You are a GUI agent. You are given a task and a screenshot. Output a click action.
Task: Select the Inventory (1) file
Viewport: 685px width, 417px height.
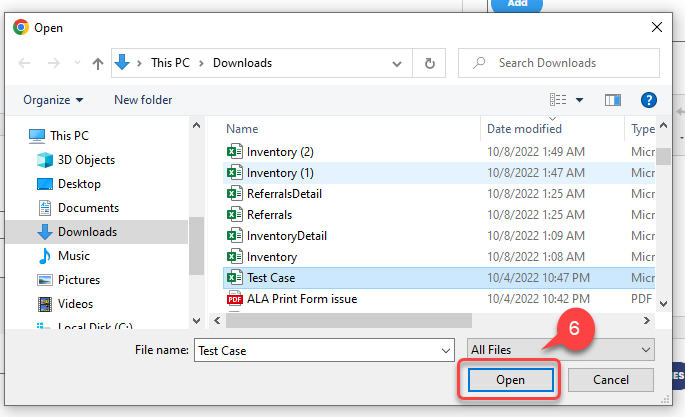click(x=439, y=173)
